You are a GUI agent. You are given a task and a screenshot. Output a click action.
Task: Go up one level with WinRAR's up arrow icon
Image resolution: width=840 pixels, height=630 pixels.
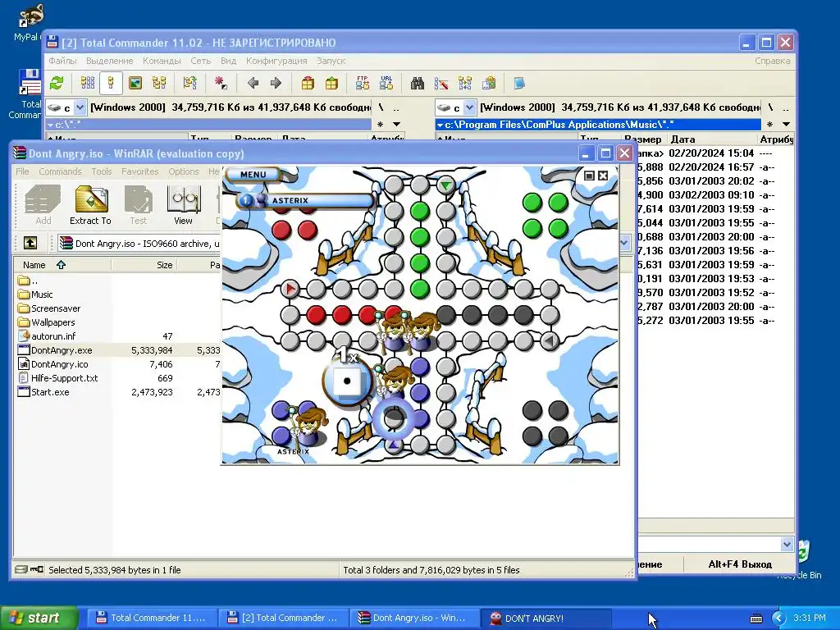click(x=30, y=243)
